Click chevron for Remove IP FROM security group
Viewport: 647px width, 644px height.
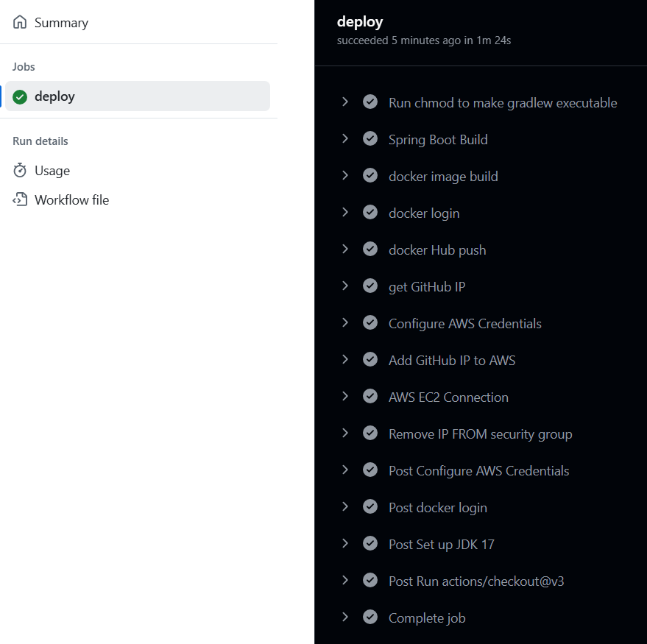(345, 433)
